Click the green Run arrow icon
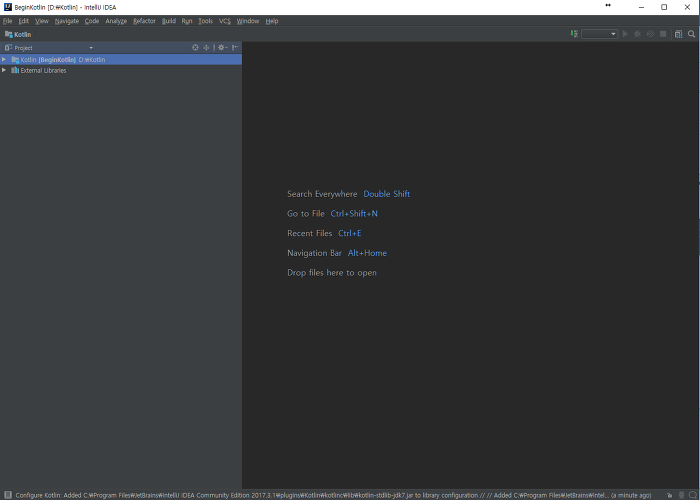This screenshot has height=500, width=700. (x=625, y=34)
